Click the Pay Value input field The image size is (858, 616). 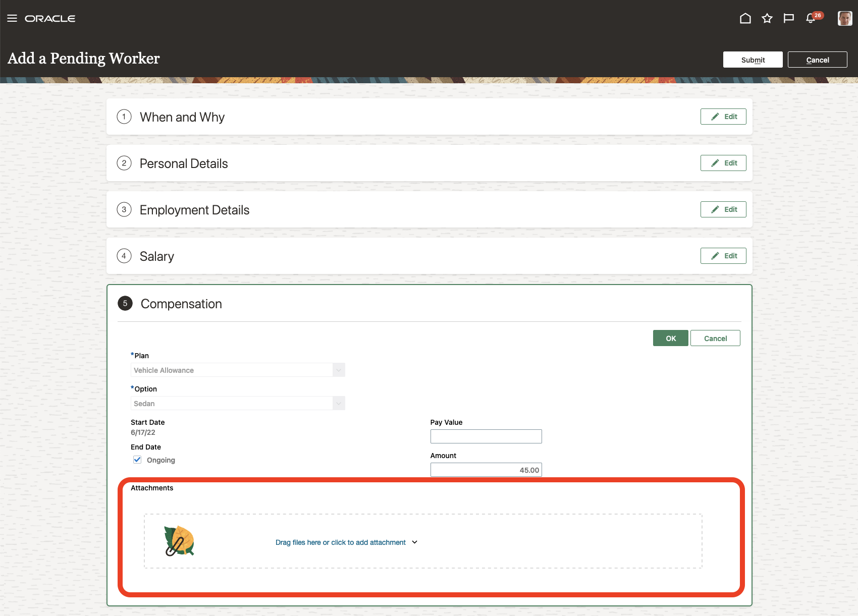tap(486, 436)
